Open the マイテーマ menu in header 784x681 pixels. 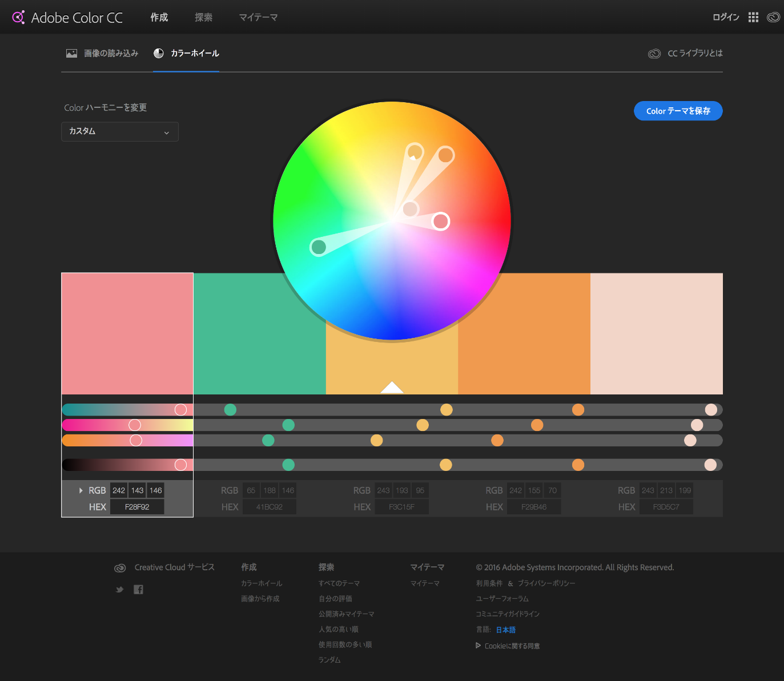click(258, 17)
